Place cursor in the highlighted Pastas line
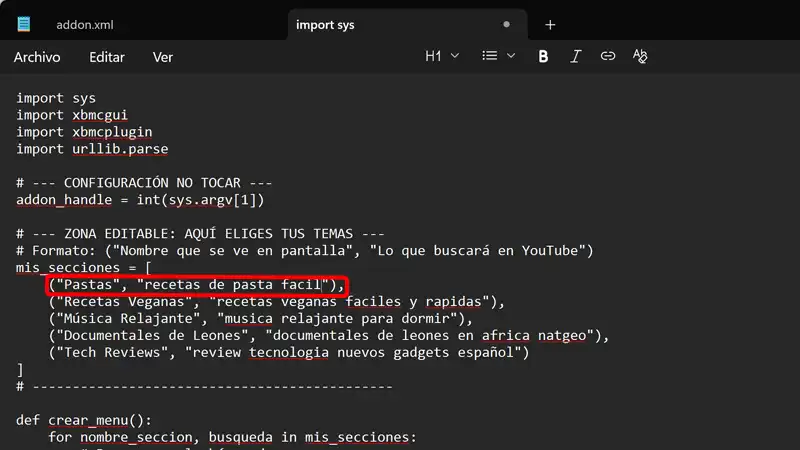Viewport: 800px width, 450px height. 197,286
